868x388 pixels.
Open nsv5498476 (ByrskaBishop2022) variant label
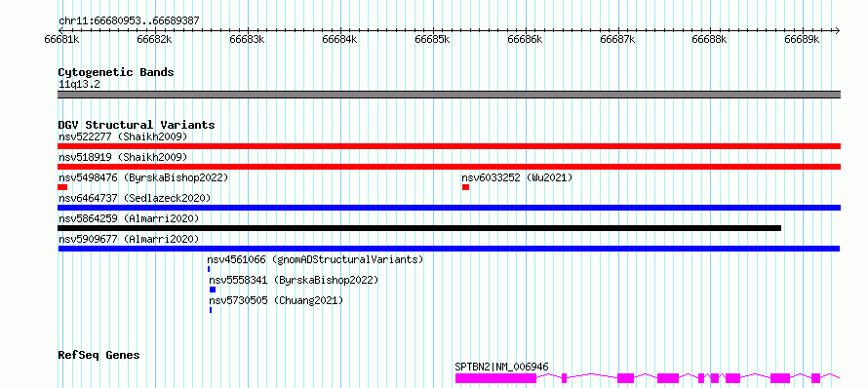(x=143, y=178)
